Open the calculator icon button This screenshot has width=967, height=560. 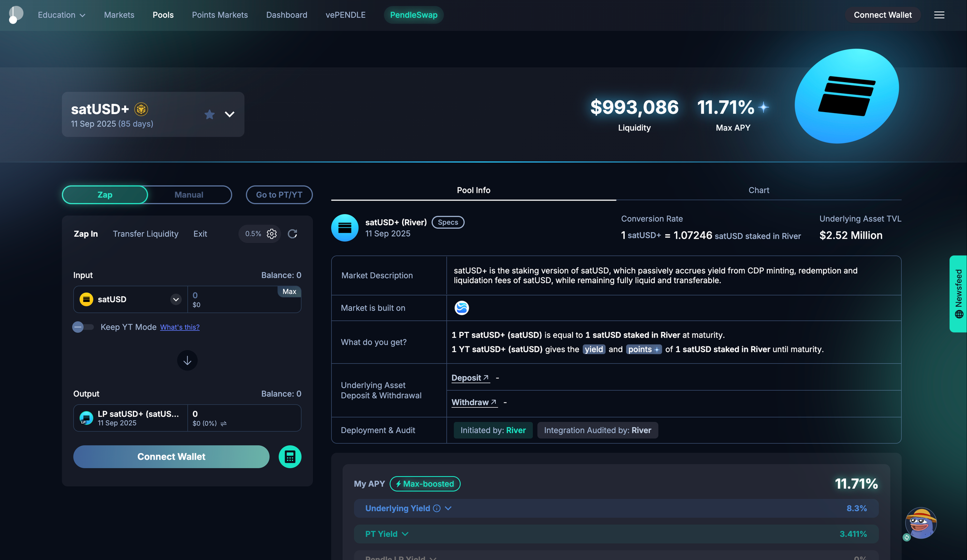coord(290,457)
